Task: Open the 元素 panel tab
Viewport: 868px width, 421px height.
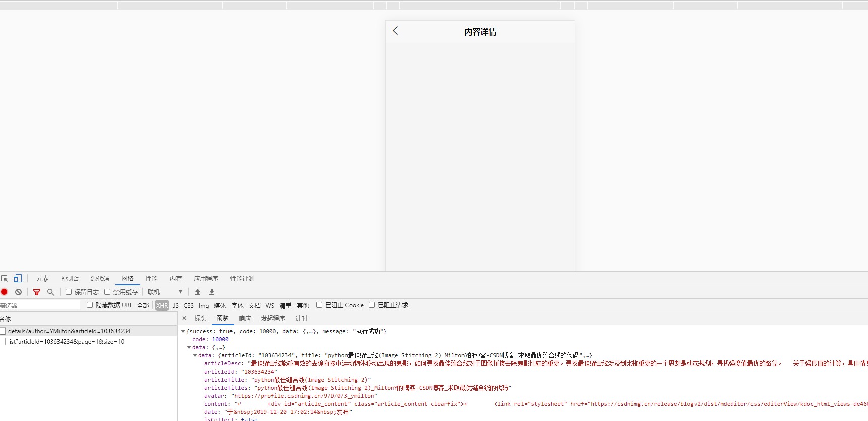Action: pyautogui.click(x=42, y=278)
